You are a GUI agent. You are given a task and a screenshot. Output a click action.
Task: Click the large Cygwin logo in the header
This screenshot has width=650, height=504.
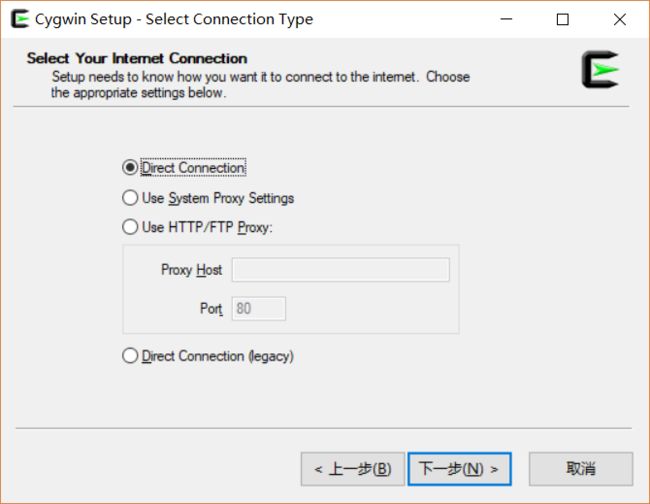click(x=600, y=69)
